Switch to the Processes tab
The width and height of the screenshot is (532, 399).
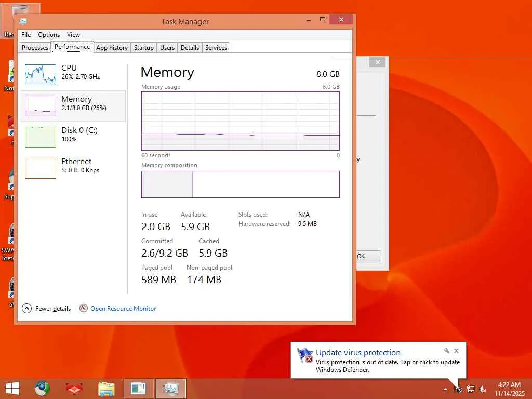pyautogui.click(x=35, y=47)
